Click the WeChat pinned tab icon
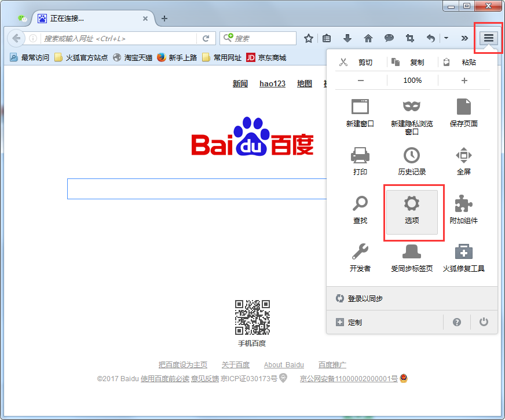The height and width of the screenshot is (420, 505). pyautogui.click(x=22, y=19)
